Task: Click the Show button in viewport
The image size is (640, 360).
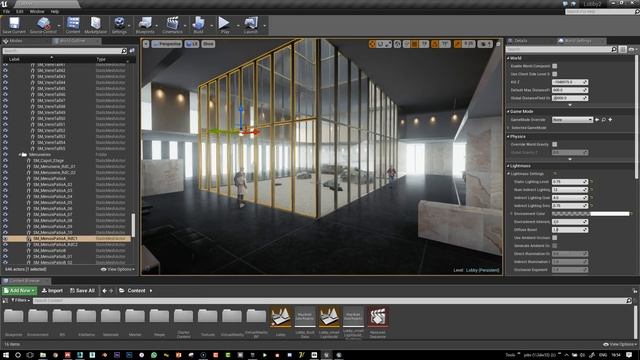Action: tap(208, 44)
